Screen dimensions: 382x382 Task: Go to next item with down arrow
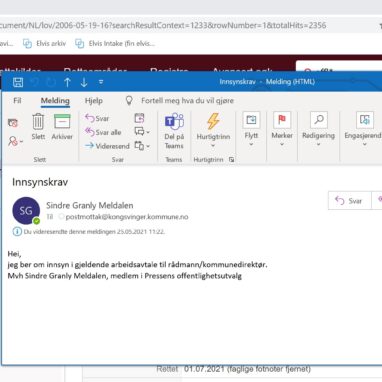(84, 82)
